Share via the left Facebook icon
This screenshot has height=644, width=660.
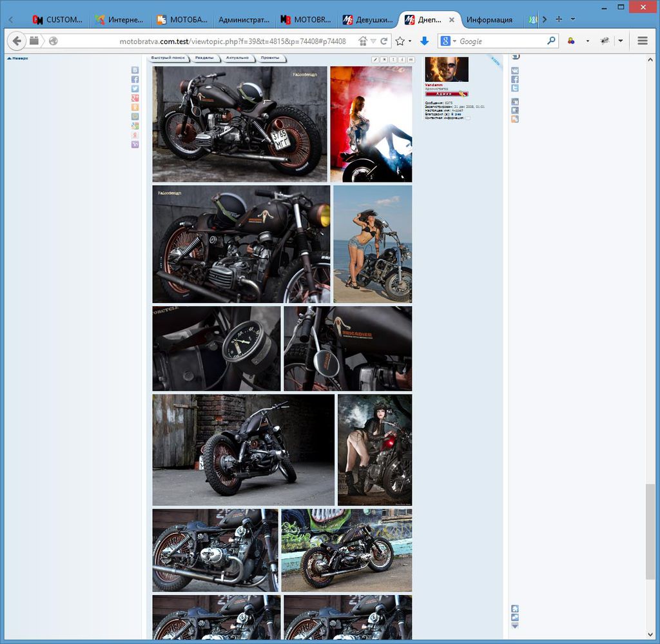[x=135, y=79]
